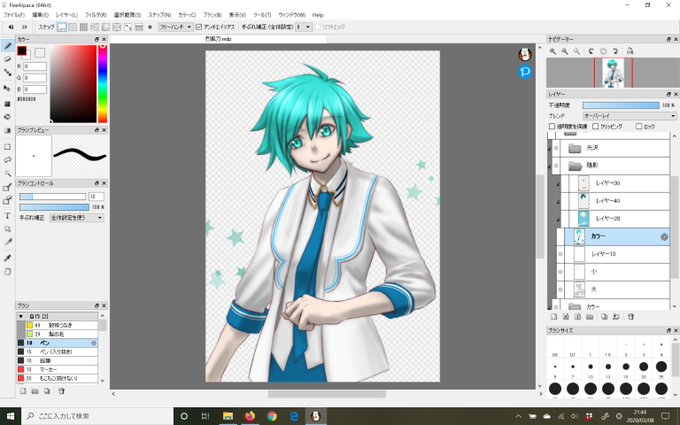Open the stabilizer value dropdown in toolbar
The image size is (680, 425).
coord(304,27)
